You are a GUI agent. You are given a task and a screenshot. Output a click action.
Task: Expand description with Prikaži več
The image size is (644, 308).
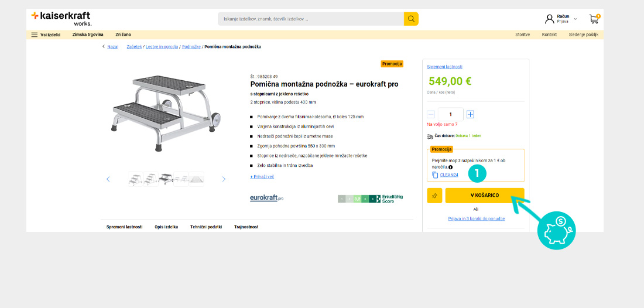tap(262, 177)
